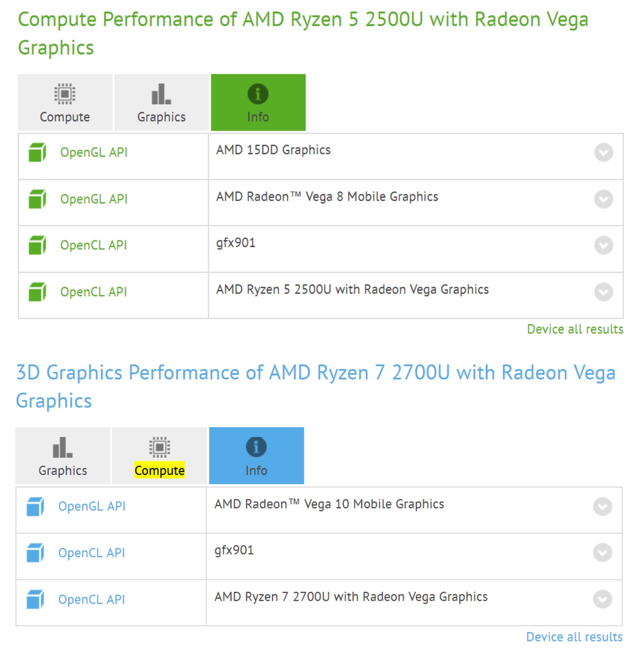Click the gfx901 text in the blue section

(234, 551)
